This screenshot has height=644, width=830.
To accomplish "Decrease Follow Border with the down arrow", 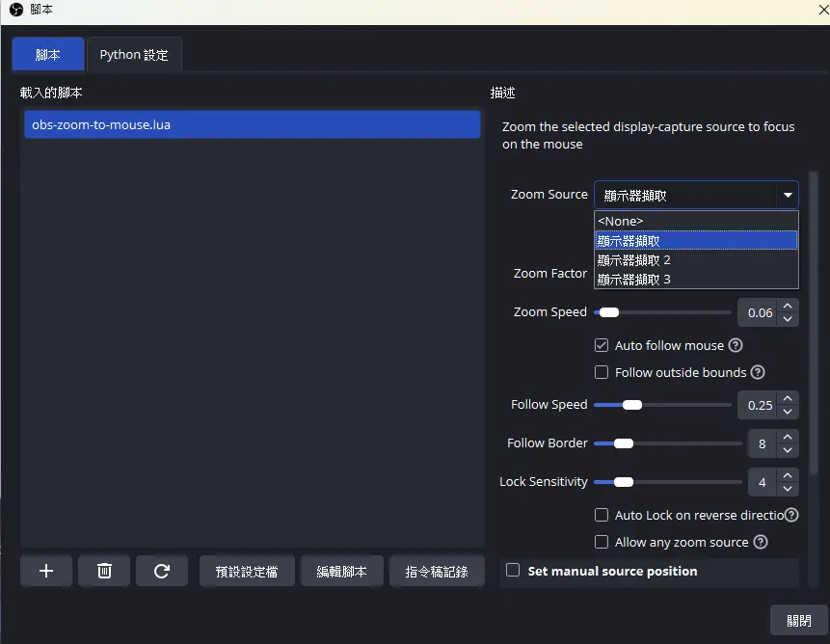I will [788, 450].
